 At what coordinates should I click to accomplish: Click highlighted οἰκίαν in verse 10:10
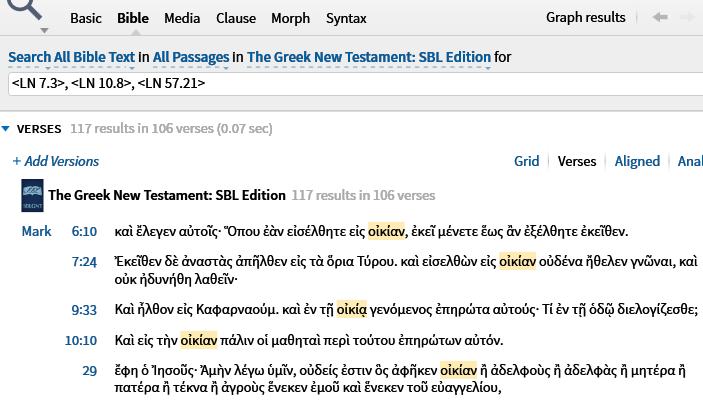coord(199,340)
